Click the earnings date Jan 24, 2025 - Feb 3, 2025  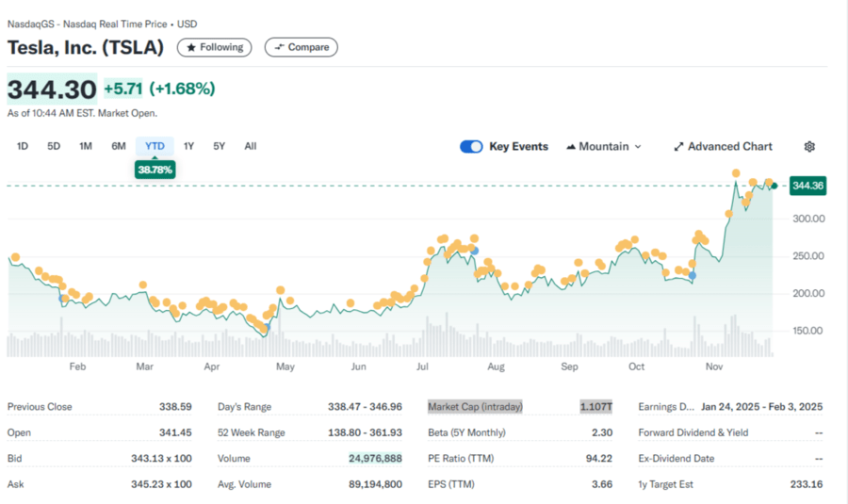761,407
